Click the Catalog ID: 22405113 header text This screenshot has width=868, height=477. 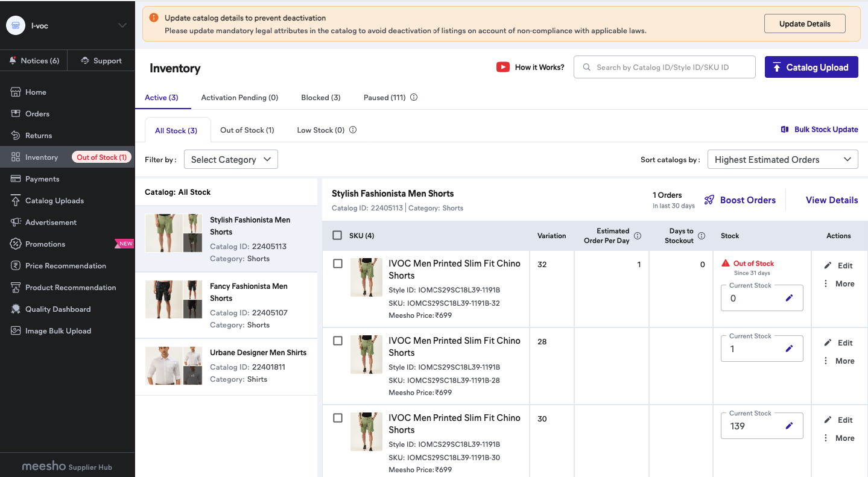coord(367,208)
